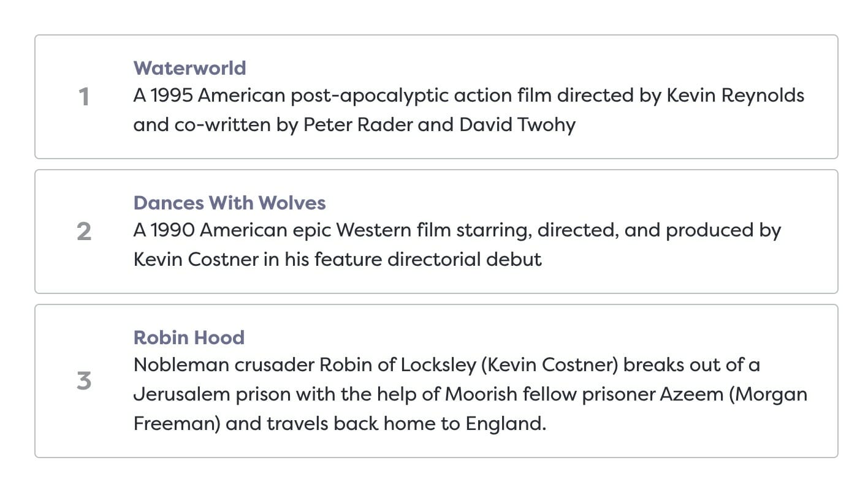The height and width of the screenshot is (490, 868).
Task: Select rank number 1 beside Waterworld
Action: pyautogui.click(x=84, y=97)
